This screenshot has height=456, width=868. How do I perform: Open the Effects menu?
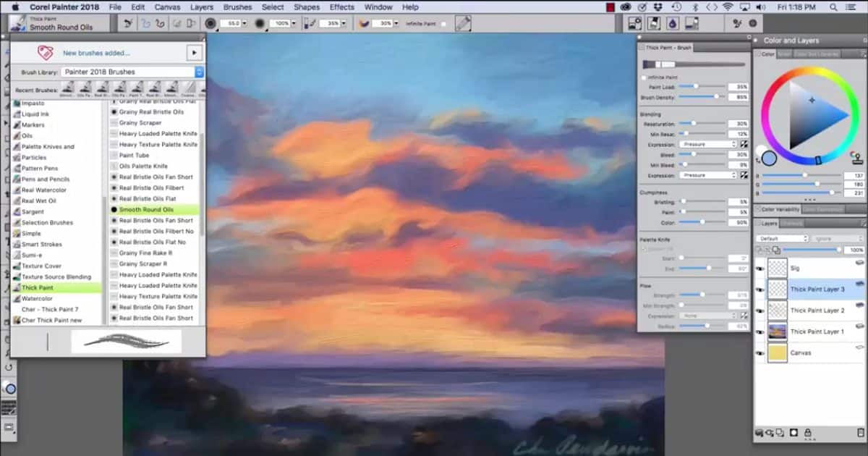point(341,7)
